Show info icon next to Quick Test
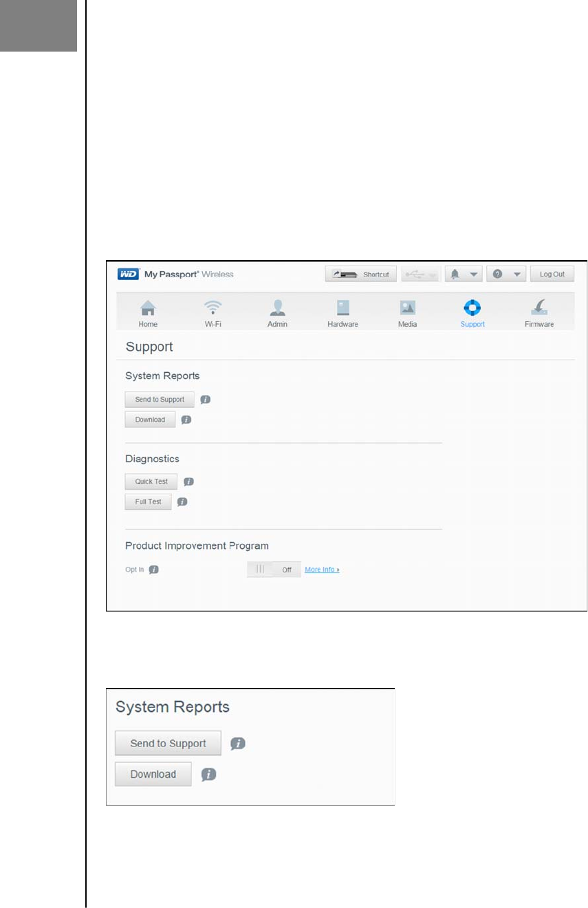588x908 pixels. (188, 482)
